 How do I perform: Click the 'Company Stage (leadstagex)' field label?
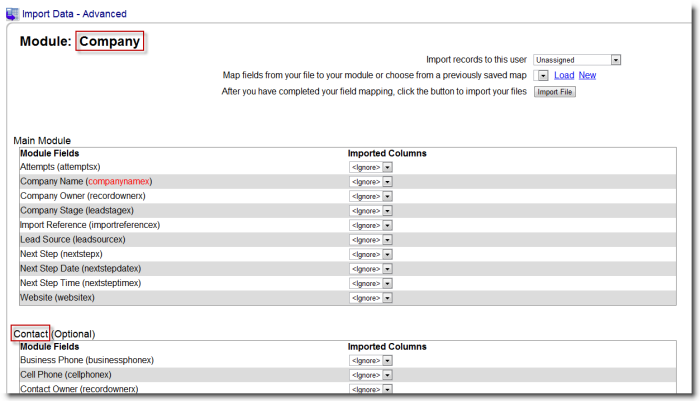pyautogui.click(x=77, y=210)
